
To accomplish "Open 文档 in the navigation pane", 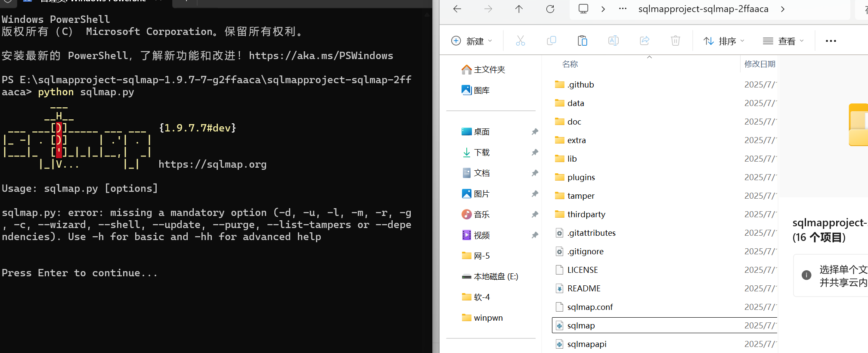I will pyautogui.click(x=476, y=173).
